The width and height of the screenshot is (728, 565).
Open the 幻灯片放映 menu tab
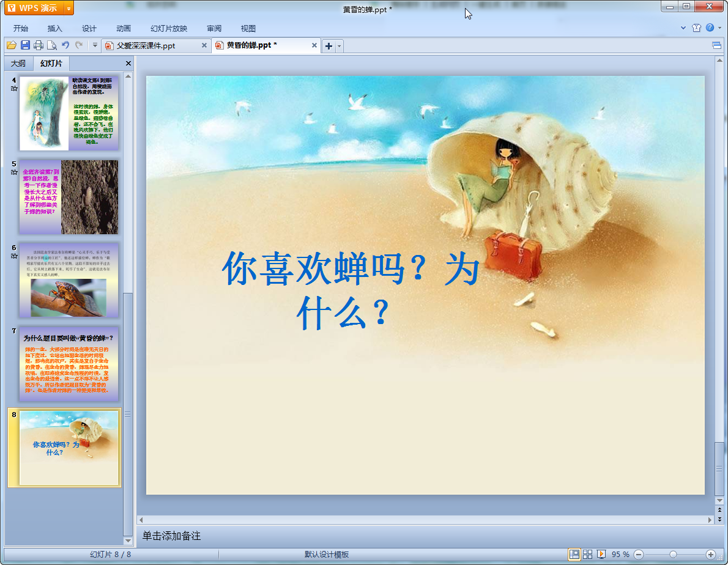pos(169,28)
